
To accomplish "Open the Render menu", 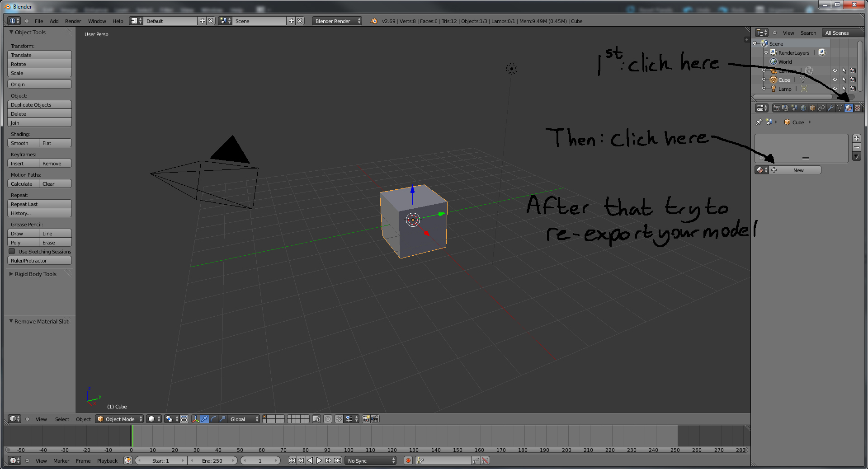I will click(x=73, y=21).
